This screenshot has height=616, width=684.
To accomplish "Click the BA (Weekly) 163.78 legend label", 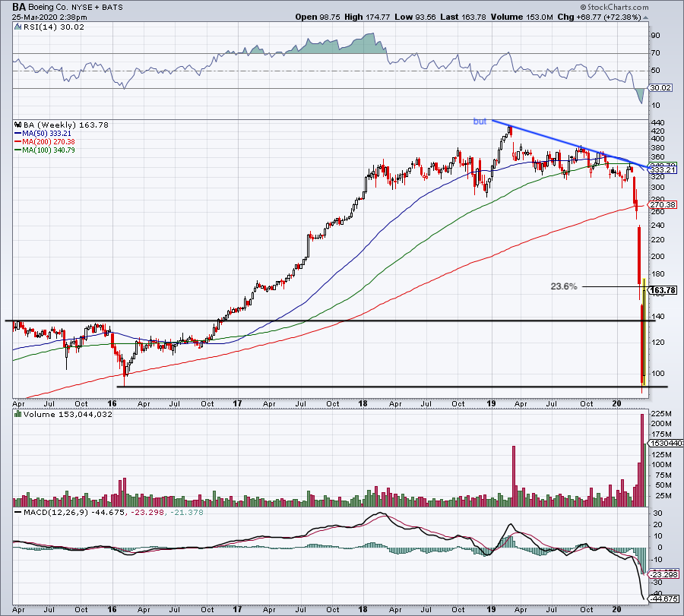I will 66,125.
